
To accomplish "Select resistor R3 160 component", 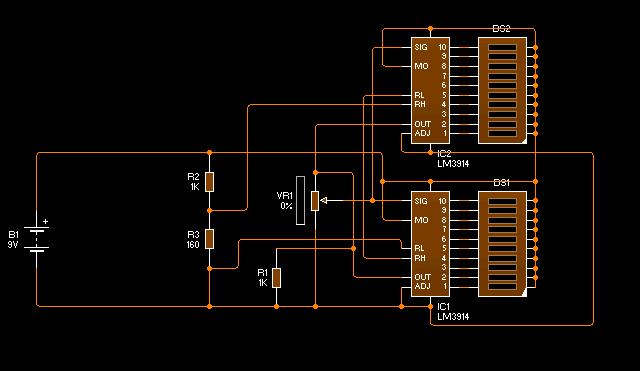I will tap(209, 239).
